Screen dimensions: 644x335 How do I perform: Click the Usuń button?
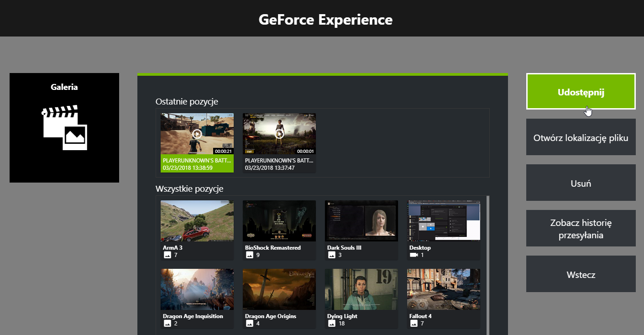click(x=581, y=183)
